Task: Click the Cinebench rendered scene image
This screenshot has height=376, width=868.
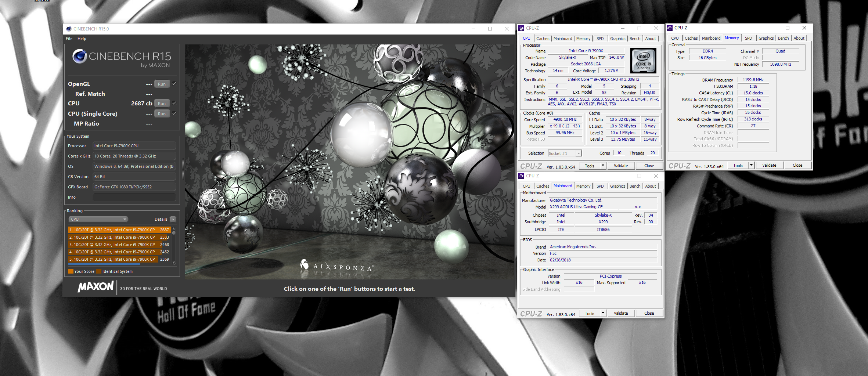Action: (350, 162)
